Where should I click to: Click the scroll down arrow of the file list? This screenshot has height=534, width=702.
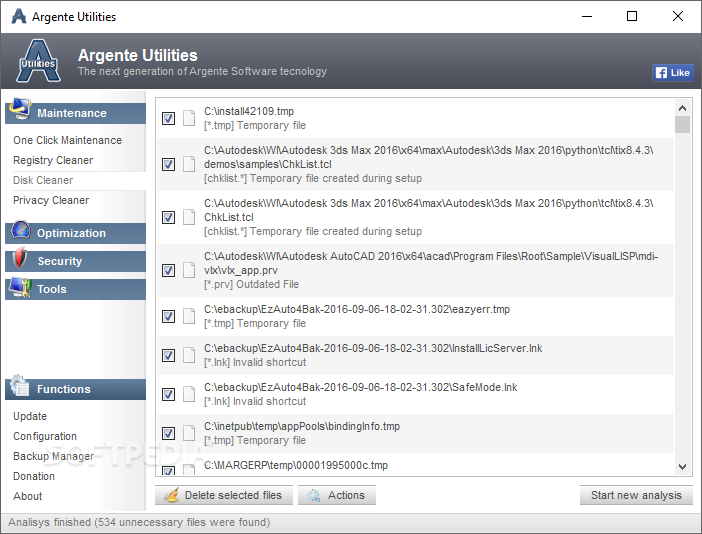[x=682, y=467]
